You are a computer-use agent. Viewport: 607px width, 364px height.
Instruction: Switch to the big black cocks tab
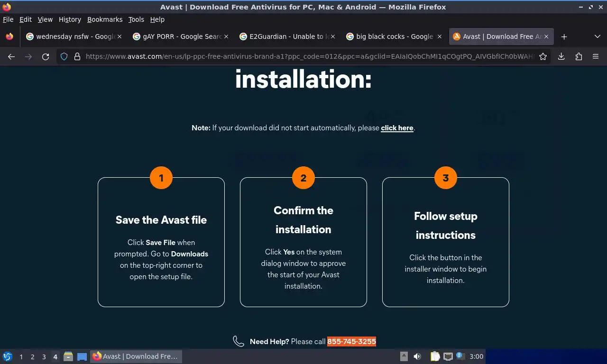coord(394,36)
